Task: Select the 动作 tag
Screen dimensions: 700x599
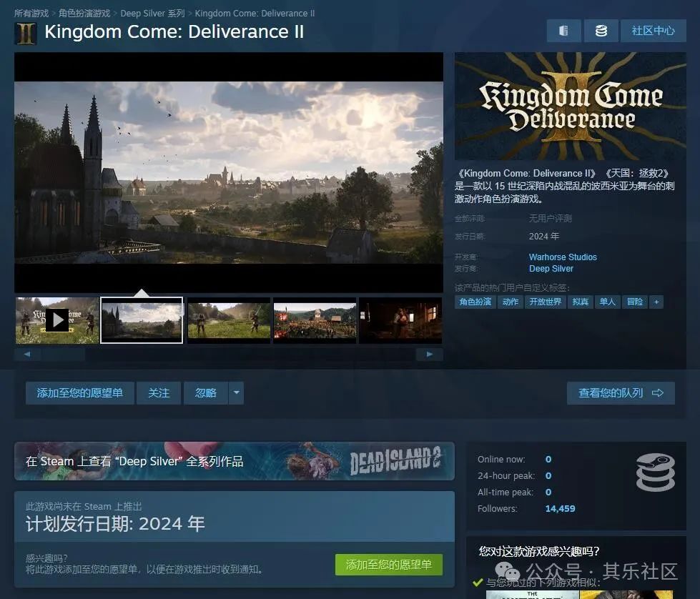Action: pos(511,302)
